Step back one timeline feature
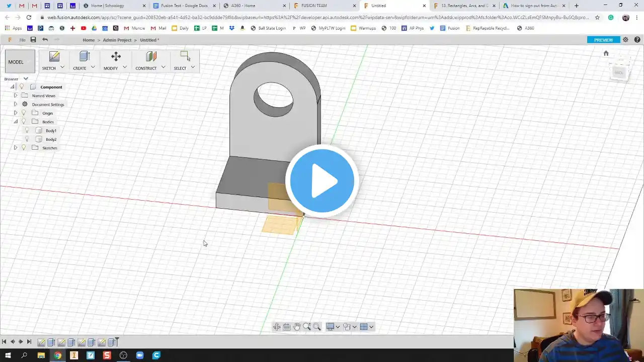This screenshot has width=644, height=362. tap(13, 342)
